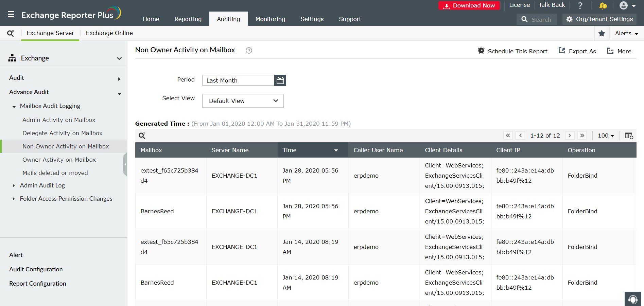Open the Period calendar picker
The height and width of the screenshot is (306, 644).
280,80
